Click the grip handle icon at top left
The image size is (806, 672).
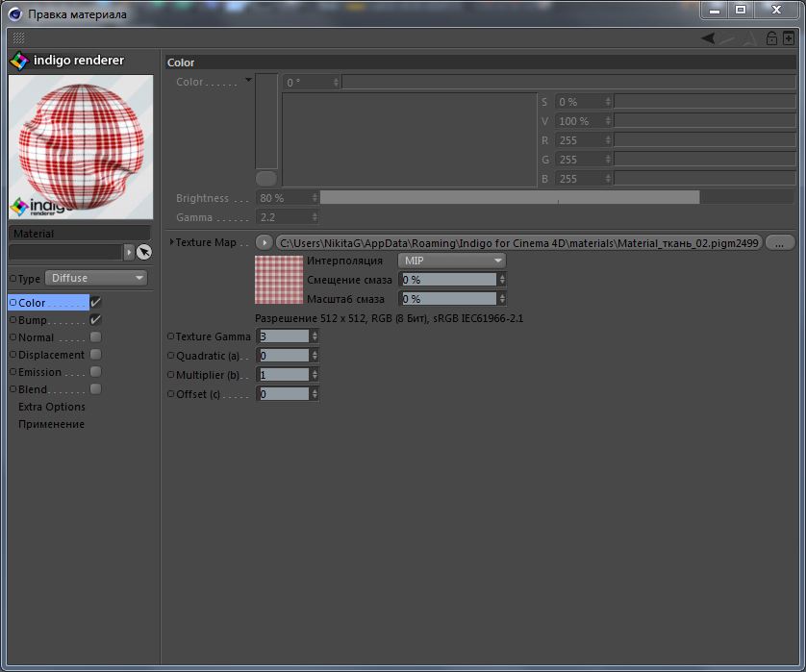pos(18,38)
